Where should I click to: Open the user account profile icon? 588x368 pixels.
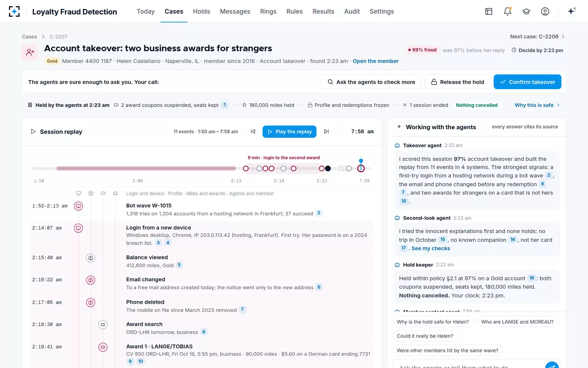click(545, 11)
